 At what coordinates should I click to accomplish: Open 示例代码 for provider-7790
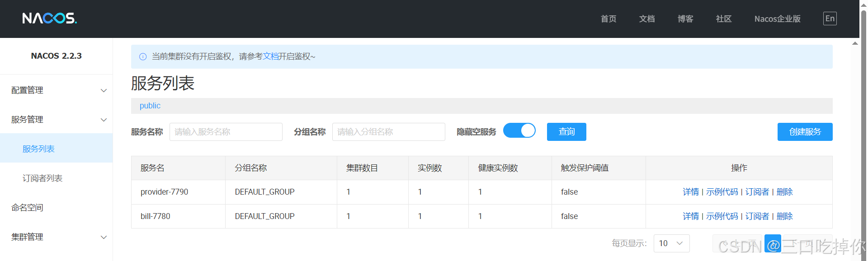[722, 192]
